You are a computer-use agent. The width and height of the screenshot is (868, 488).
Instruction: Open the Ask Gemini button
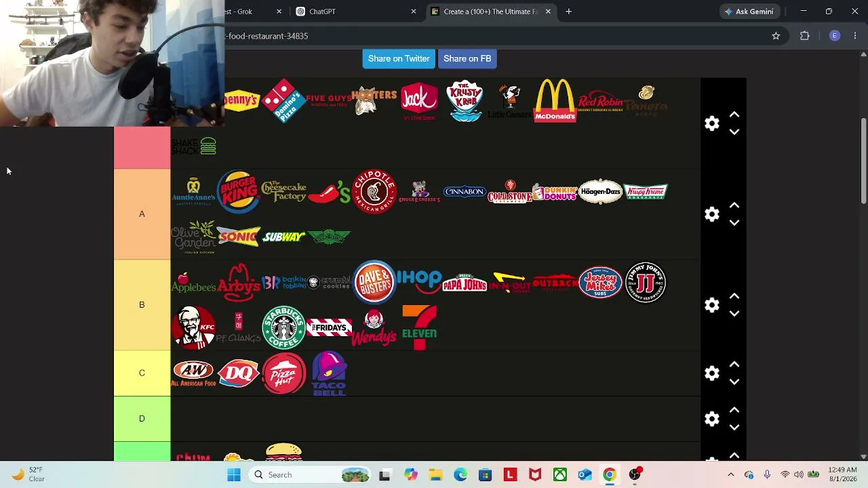tap(749, 12)
